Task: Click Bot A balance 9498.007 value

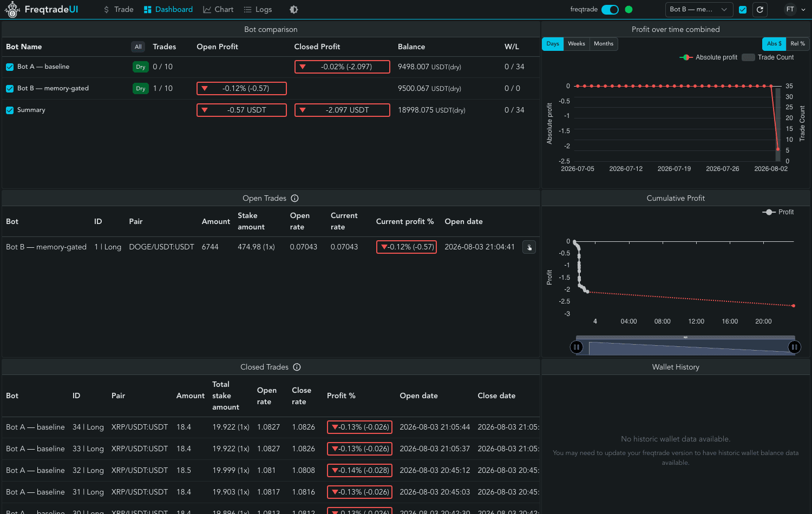Action: 429,67
